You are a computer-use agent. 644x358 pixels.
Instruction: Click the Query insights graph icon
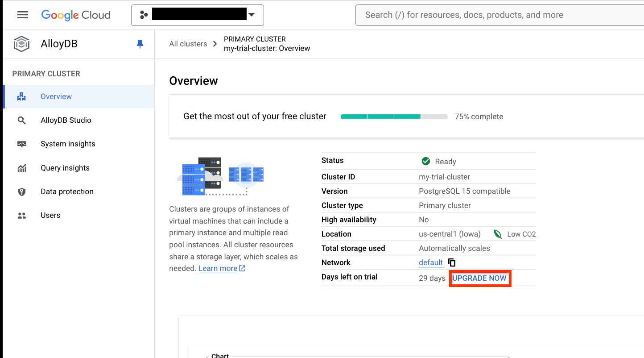21,167
